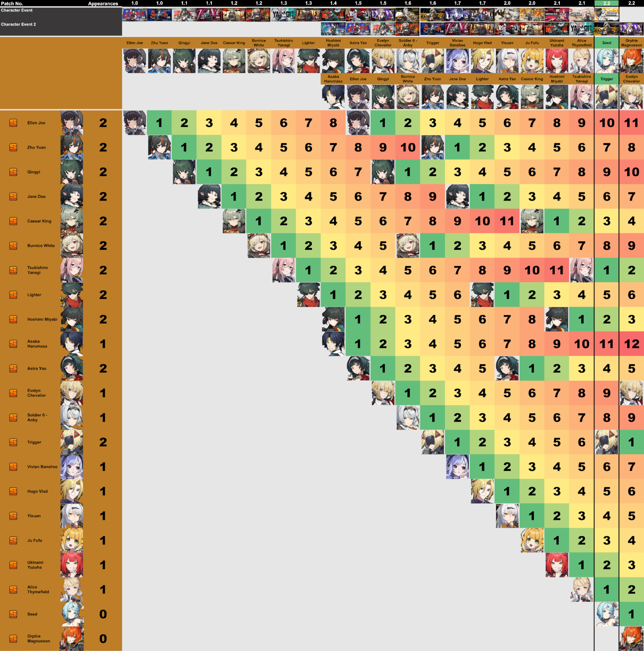Click Jane Doe's portrait in the left roster column
644x651 pixels.
72,196
